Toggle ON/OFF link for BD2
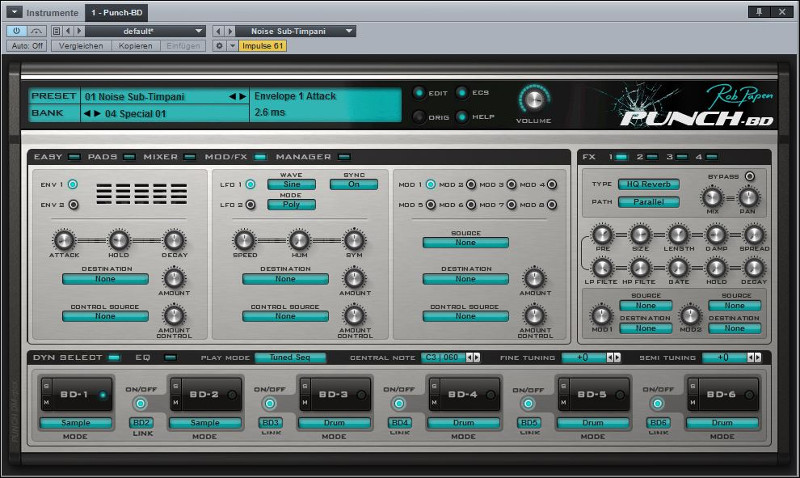 click(140, 404)
